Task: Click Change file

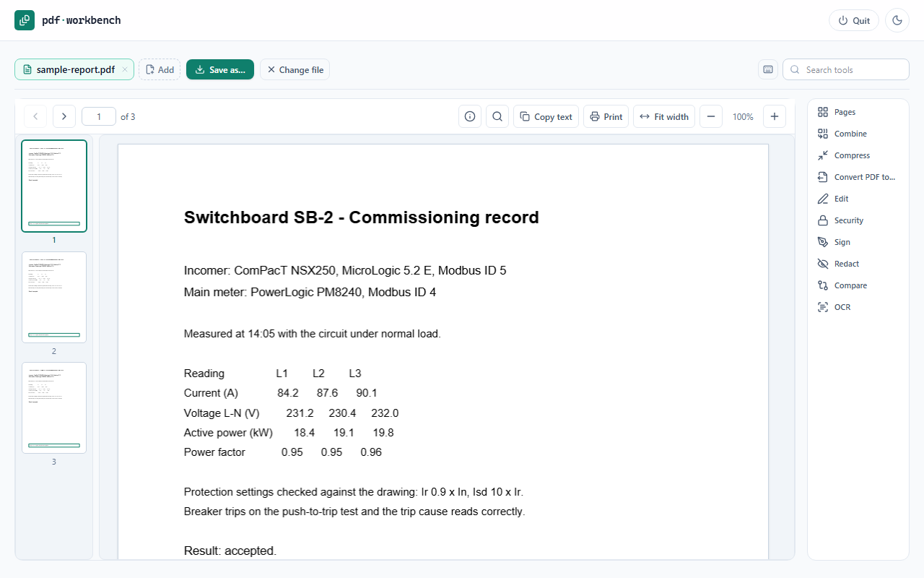Action: click(295, 69)
